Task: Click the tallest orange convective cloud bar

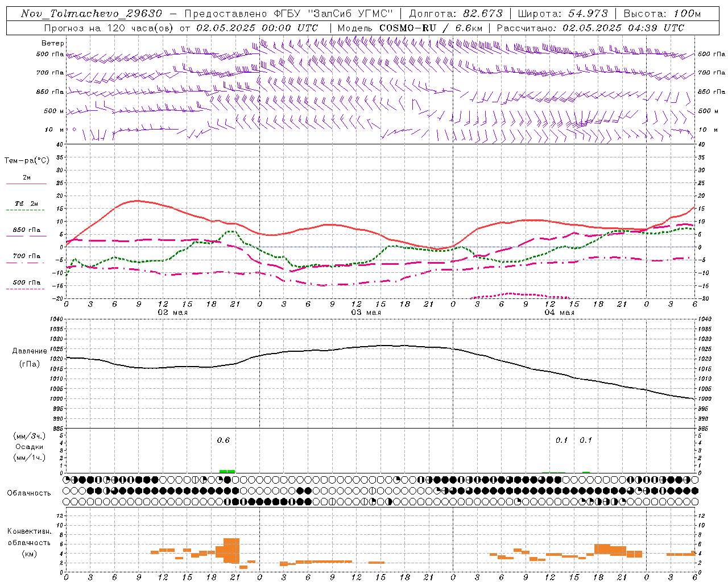Action: click(x=231, y=551)
